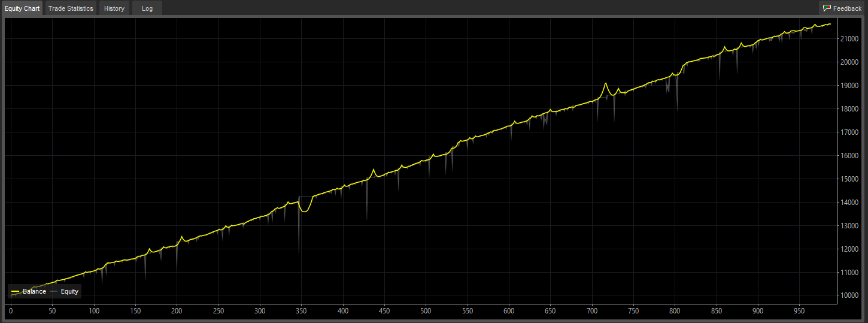Click the 650 label on horizontal axis

pos(550,311)
